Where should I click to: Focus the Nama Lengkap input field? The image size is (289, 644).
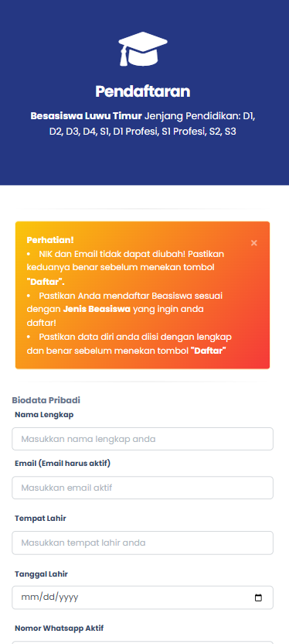(143, 439)
